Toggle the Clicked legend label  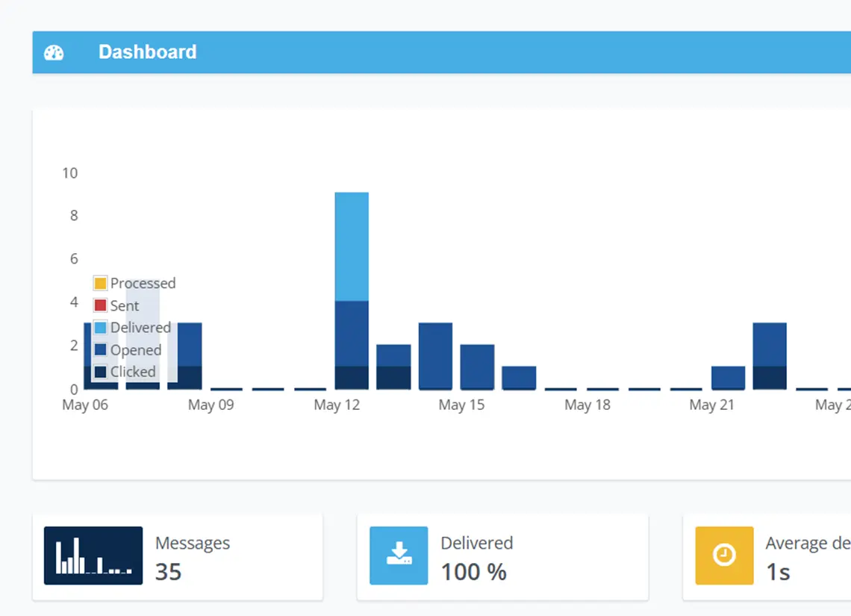tap(133, 372)
